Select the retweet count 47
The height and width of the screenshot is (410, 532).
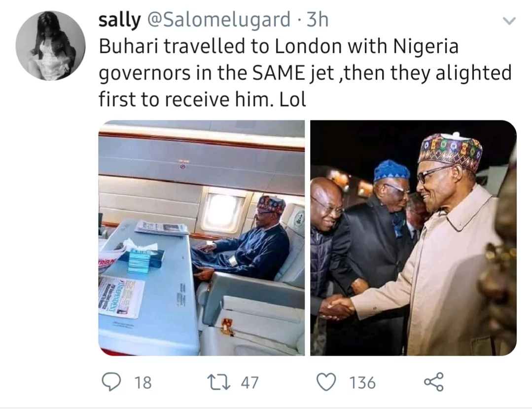pos(249,382)
